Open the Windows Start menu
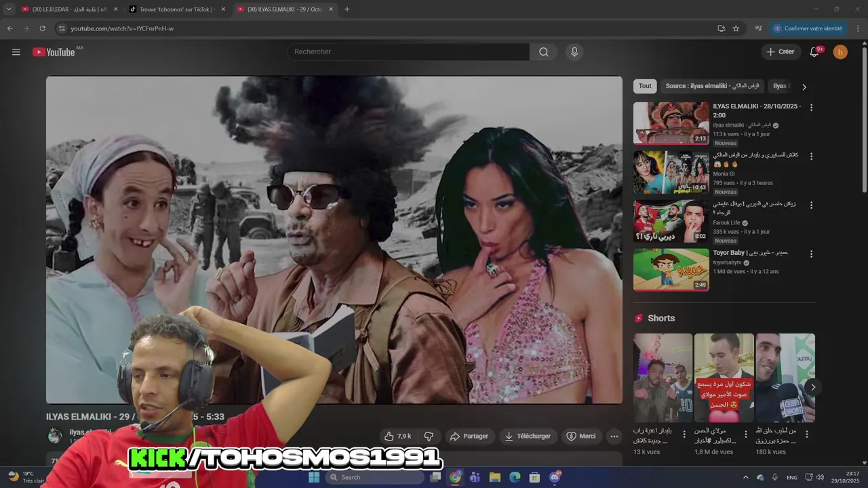868x488 pixels. (314, 477)
